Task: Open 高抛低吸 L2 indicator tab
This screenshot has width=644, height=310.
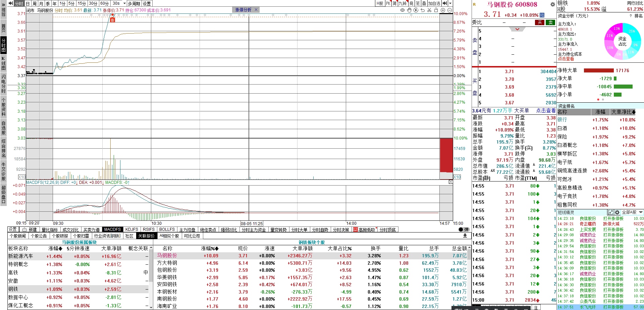Action: [364, 230]
